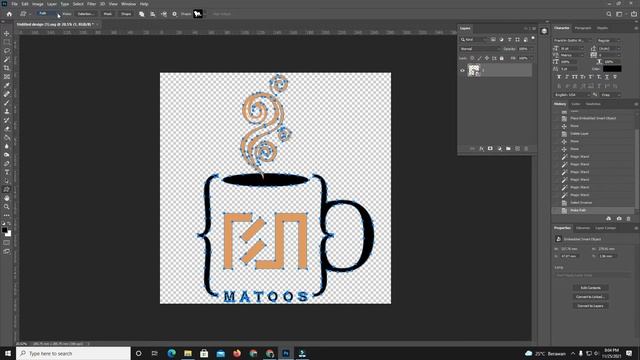Open the Window menu
The height and width of the screenshot is (360, 640).
coord(128,4)
